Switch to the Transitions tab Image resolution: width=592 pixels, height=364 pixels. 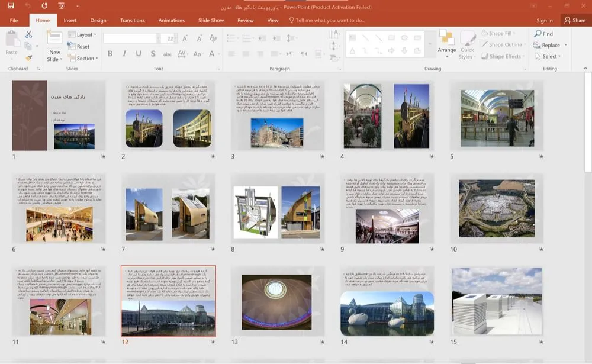[x=132, y=20]
